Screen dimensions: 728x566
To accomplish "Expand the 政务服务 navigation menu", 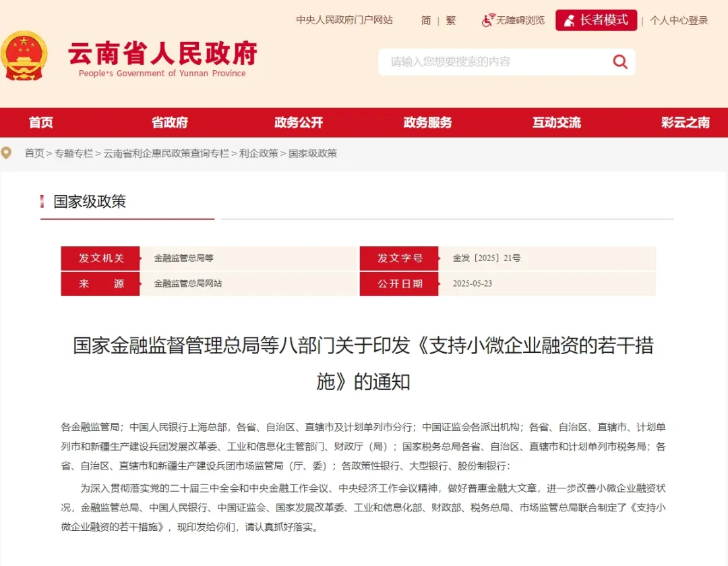I will [x=427, y=122].
